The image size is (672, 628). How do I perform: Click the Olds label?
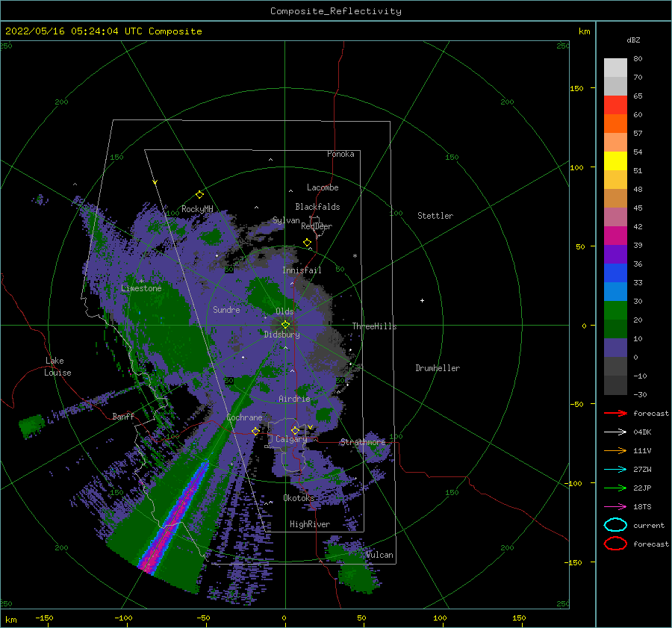[284, 311]
